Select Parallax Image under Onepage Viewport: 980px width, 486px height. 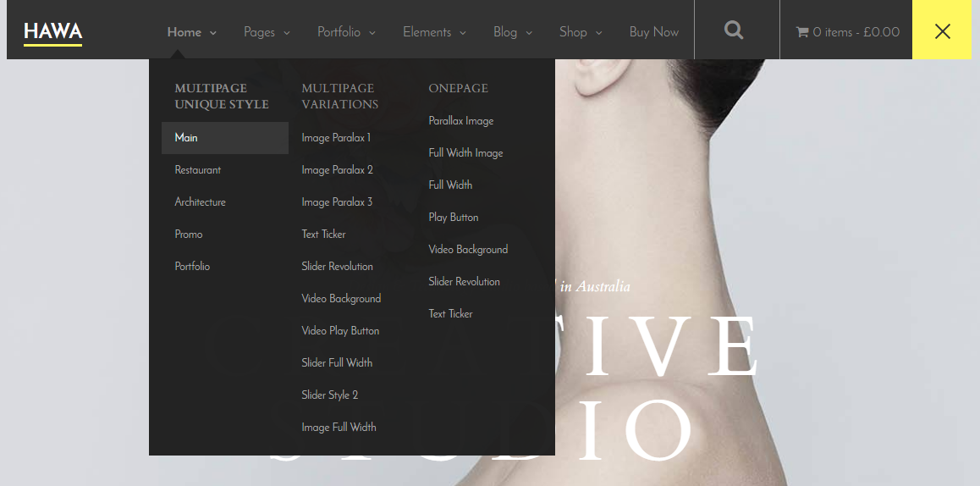[461, 121]
